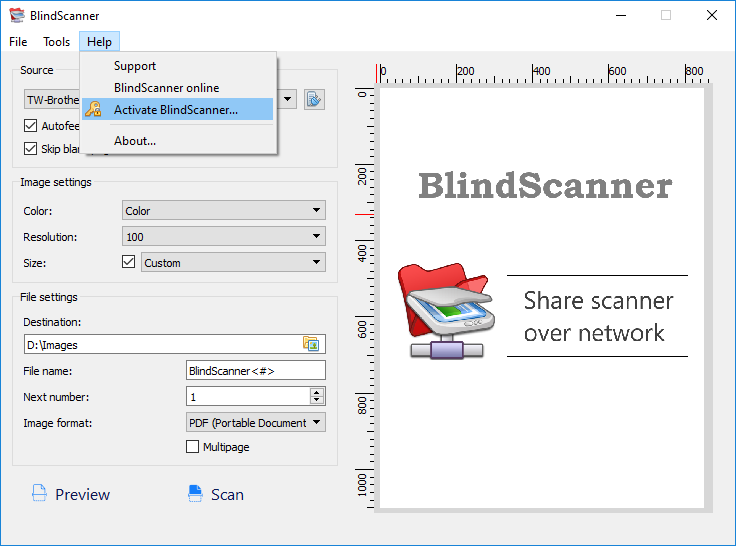This screenshot has height=546, width=736.
Task: Enable the Multipage checkbox
Action: tap(192, 446)
